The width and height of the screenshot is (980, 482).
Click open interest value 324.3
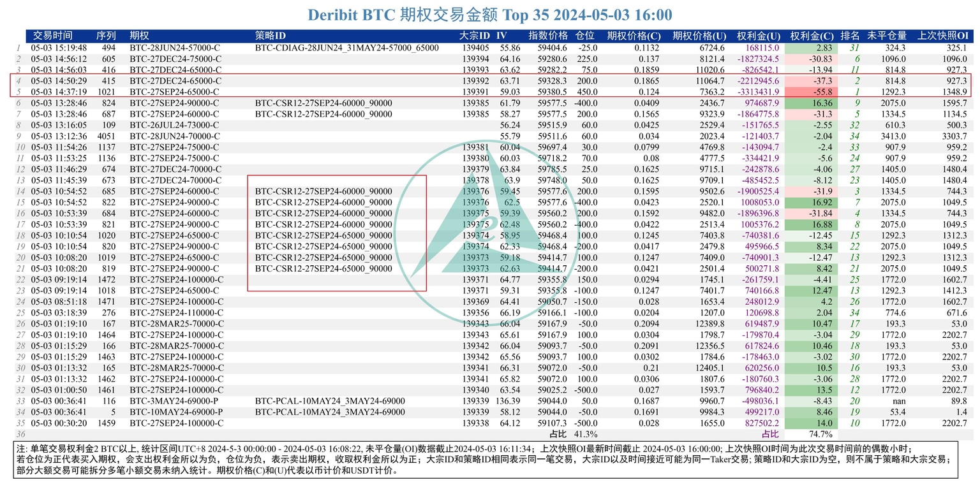895,48
